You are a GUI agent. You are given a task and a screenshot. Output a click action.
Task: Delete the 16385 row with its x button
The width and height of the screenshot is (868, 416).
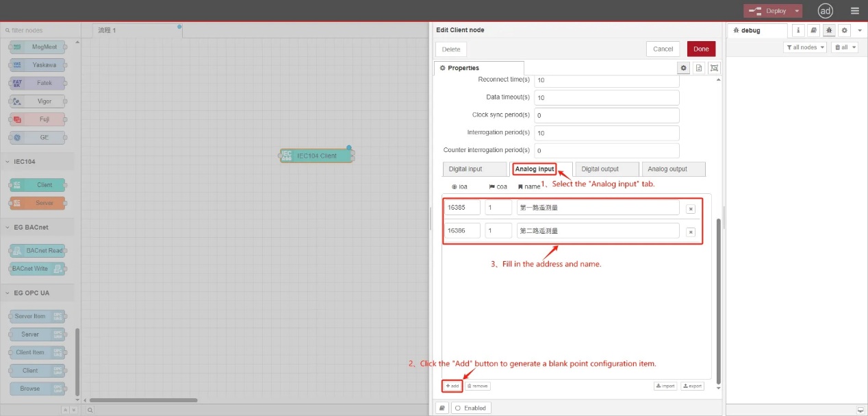691,208
